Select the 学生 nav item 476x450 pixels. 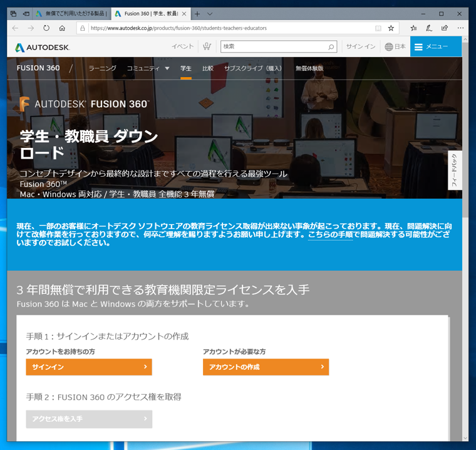[x=186, y=68]
